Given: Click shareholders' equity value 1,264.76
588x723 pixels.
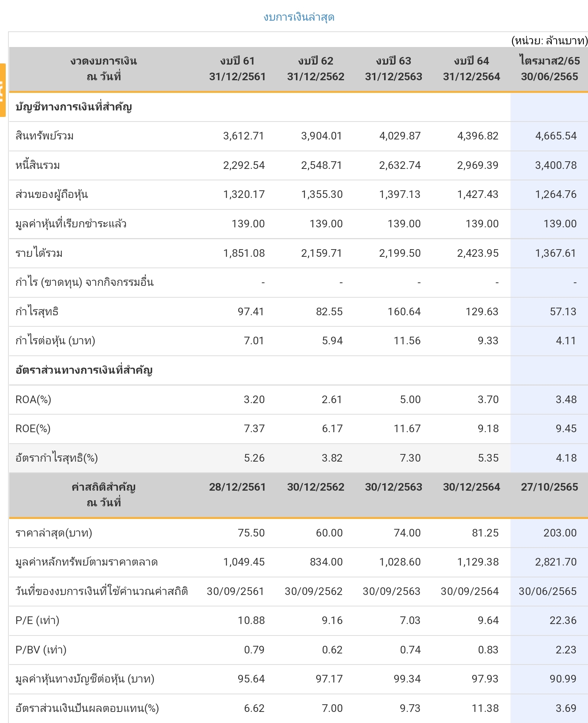Looking at the screenshot, I should (556, 195).
